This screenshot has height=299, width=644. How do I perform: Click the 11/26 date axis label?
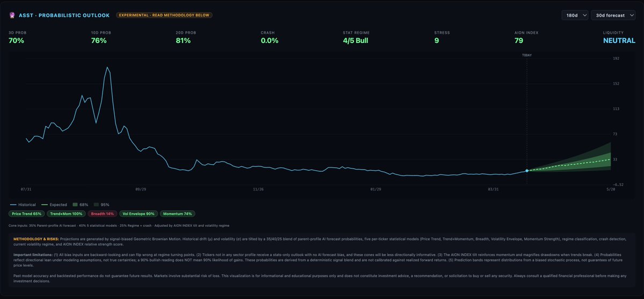pyautogui.click(x=258, y=189)
